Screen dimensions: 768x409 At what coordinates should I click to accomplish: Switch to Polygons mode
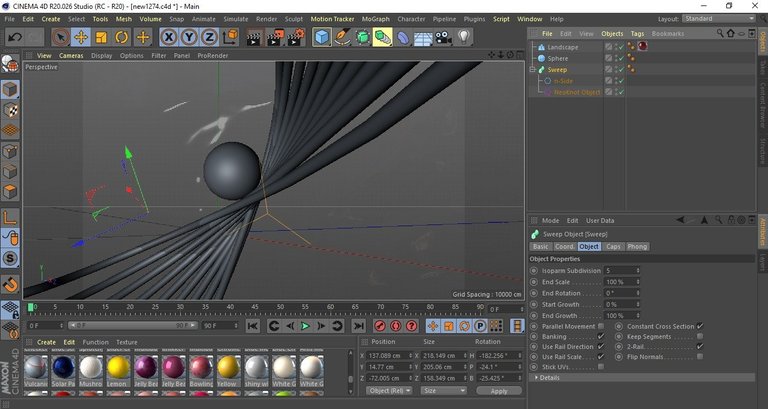[x=10, y=192]
